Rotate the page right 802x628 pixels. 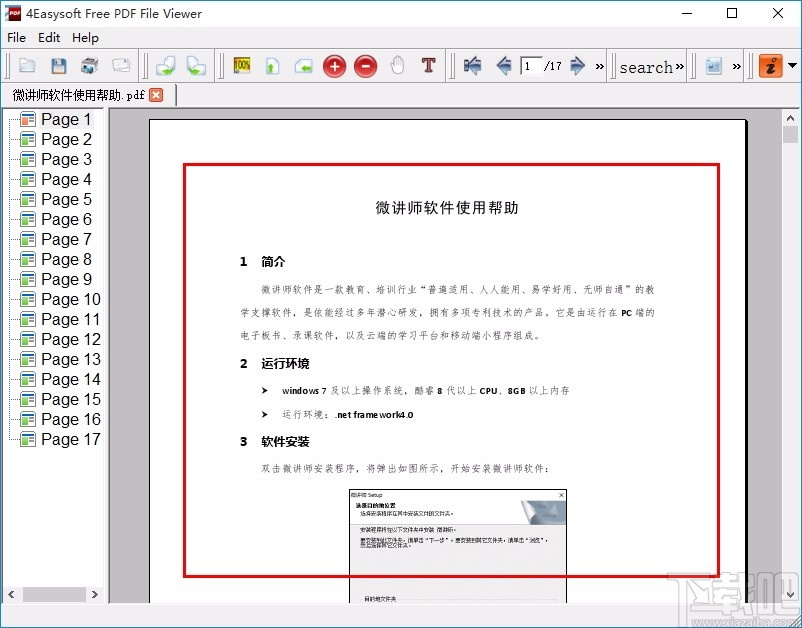(x=196, y=66)
